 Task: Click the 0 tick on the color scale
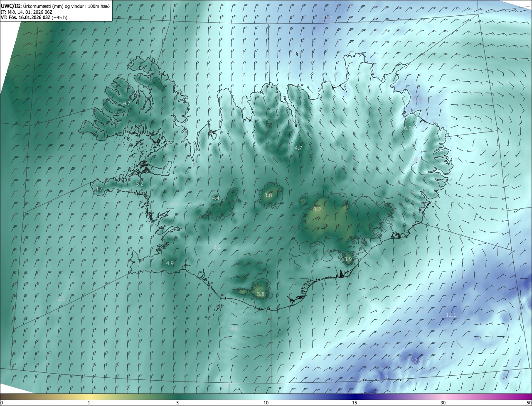(x=2, y=403)
